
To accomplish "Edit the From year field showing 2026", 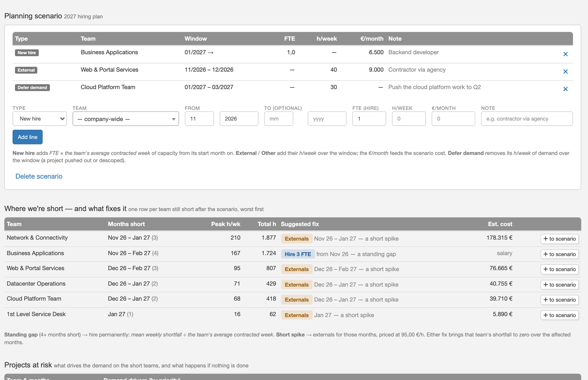I will [239, 119].
